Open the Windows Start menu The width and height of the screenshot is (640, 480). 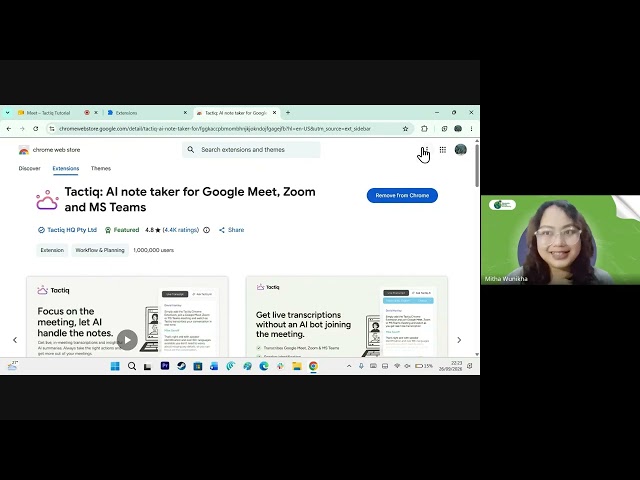point(115,366)
